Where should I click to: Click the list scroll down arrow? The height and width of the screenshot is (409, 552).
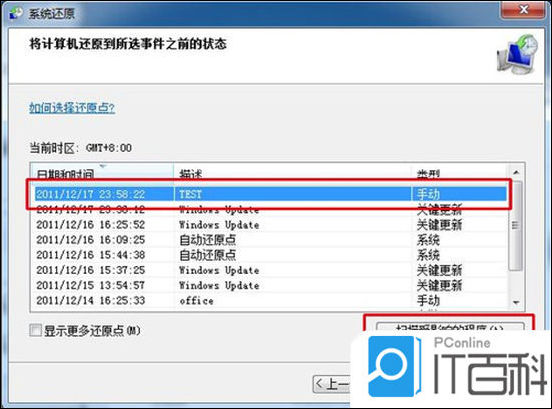point(516,302)
